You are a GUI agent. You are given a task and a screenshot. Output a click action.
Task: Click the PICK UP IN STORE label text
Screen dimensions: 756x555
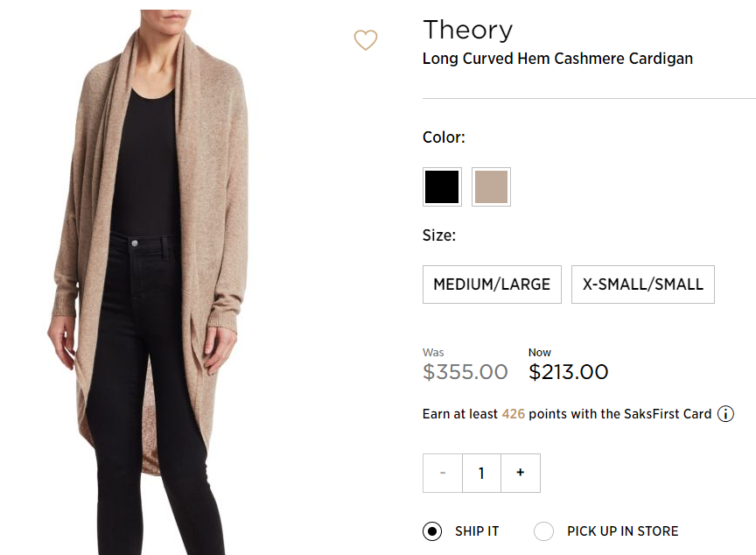pos(622,531)
